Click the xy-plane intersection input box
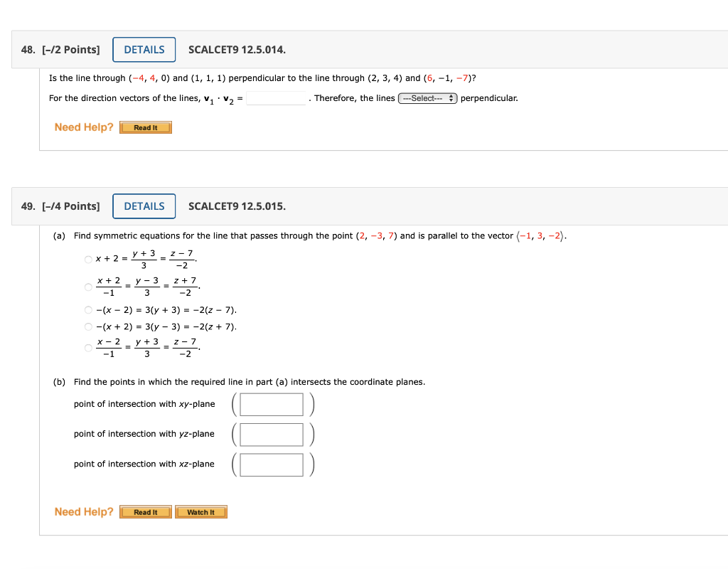This screenshot has height=569, width=728. coord(271,404)
